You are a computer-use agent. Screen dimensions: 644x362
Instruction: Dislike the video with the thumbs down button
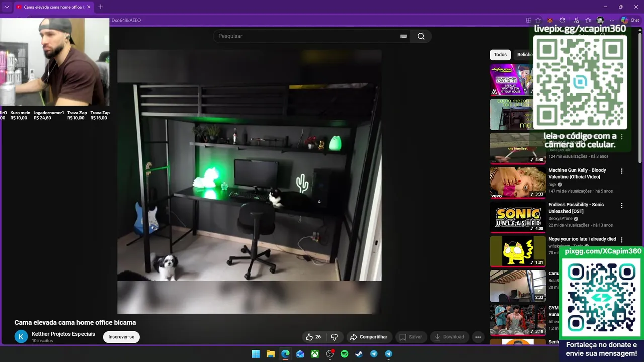pos(334,337)
